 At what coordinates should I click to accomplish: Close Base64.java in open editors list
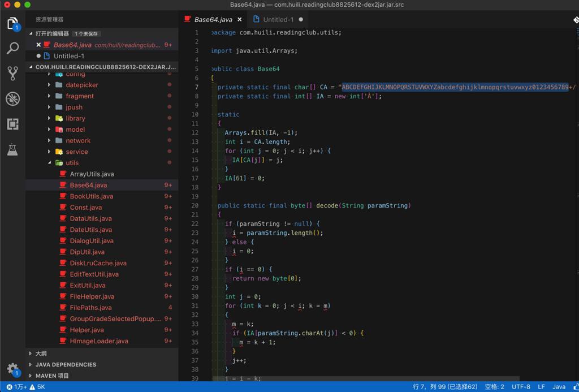(38, 45)
